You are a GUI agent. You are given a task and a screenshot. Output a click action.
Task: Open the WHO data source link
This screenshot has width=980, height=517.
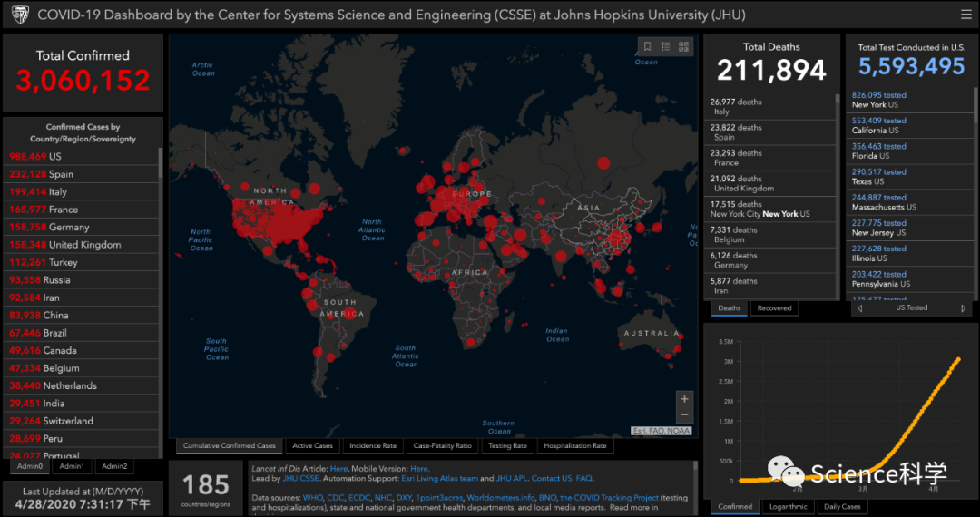point(312,498)
